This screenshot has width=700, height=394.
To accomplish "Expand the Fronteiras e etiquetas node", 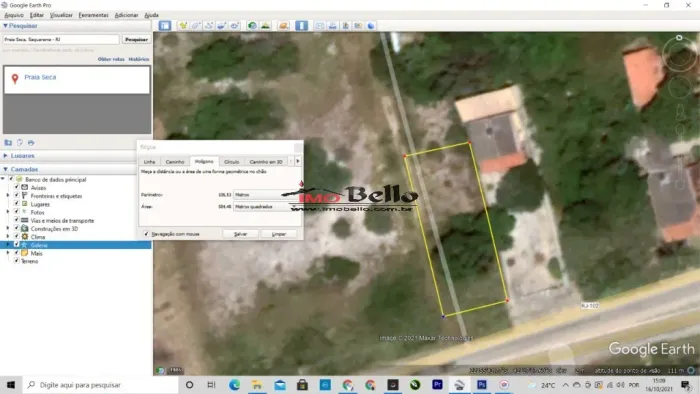I will [x=8, y=195].
